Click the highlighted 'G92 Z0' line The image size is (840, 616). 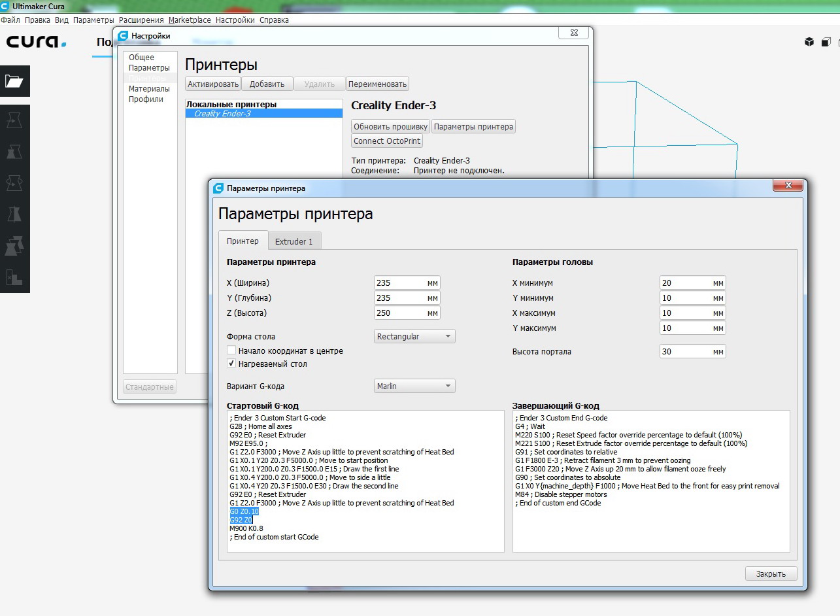(241, 520)
